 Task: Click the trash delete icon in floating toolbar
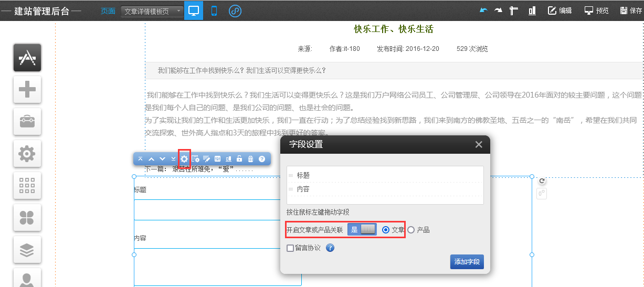pyautogui.click(x=250, y=158)
